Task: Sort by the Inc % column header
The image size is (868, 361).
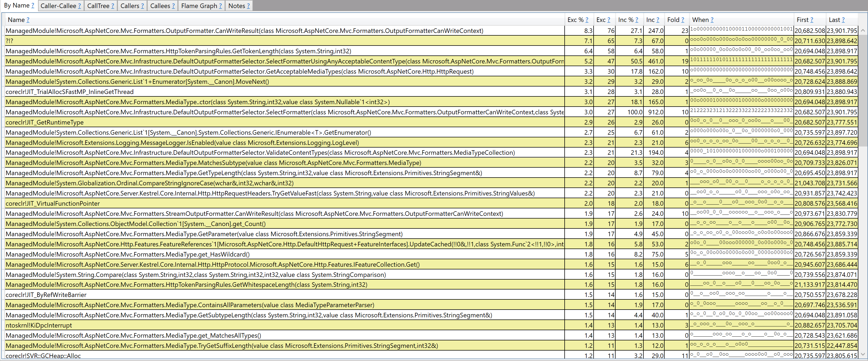Action: 627,20
